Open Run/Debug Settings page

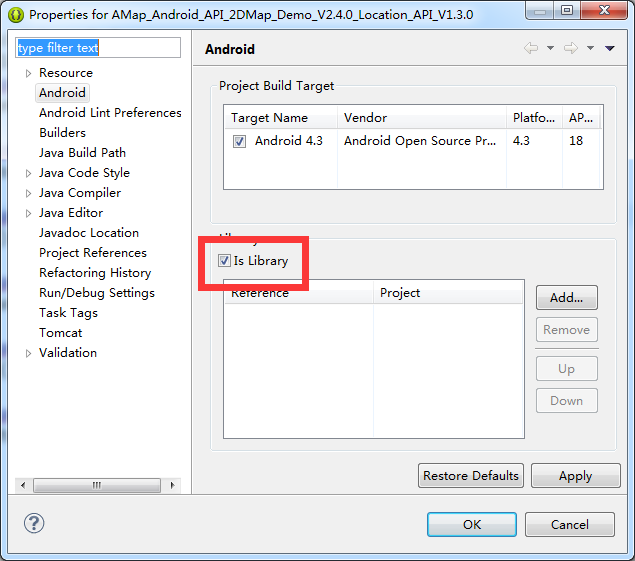[97, 293]
